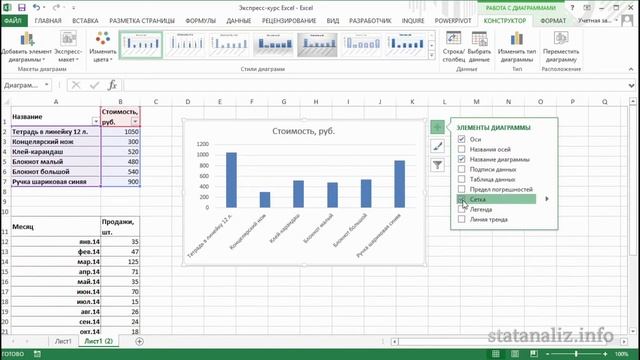Click the add new sheet plus icon
640x360 pixels.
point(139,341)
